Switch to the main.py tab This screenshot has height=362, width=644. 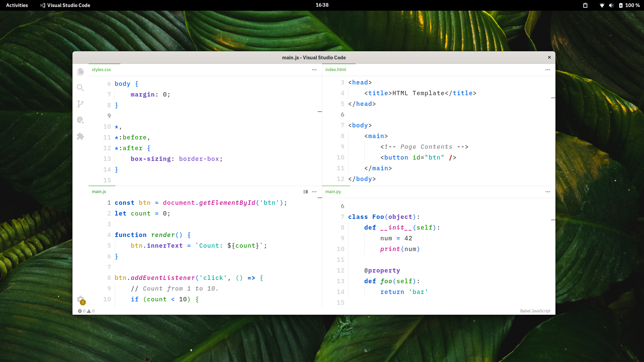(333, 192)
